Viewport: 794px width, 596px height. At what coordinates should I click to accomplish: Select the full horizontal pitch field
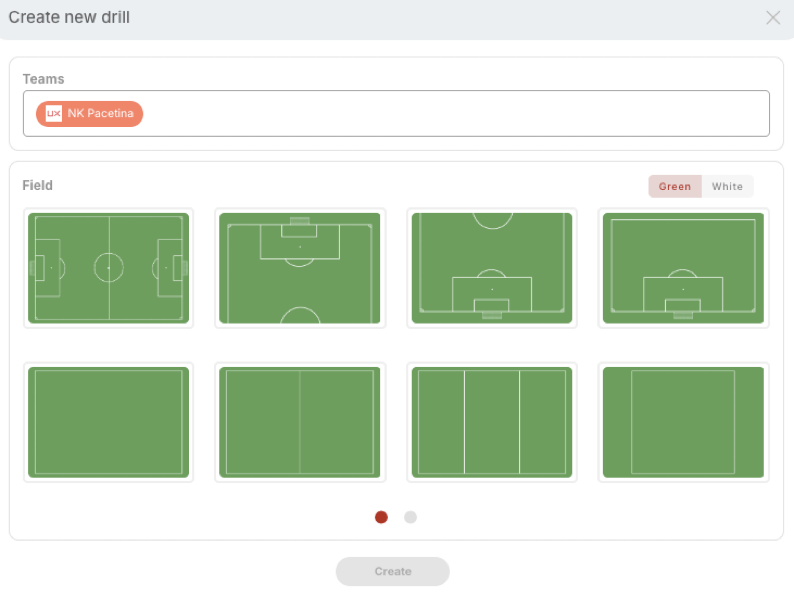[108, 268]
